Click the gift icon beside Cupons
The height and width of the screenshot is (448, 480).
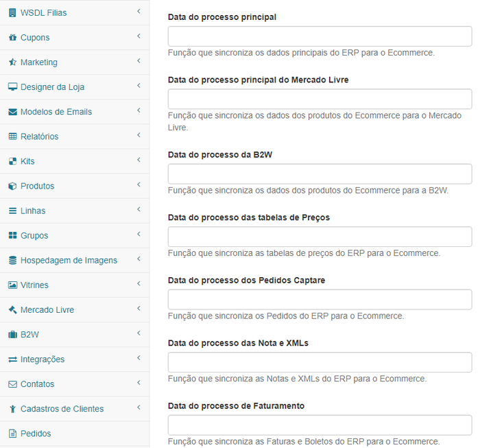point(12,37)
